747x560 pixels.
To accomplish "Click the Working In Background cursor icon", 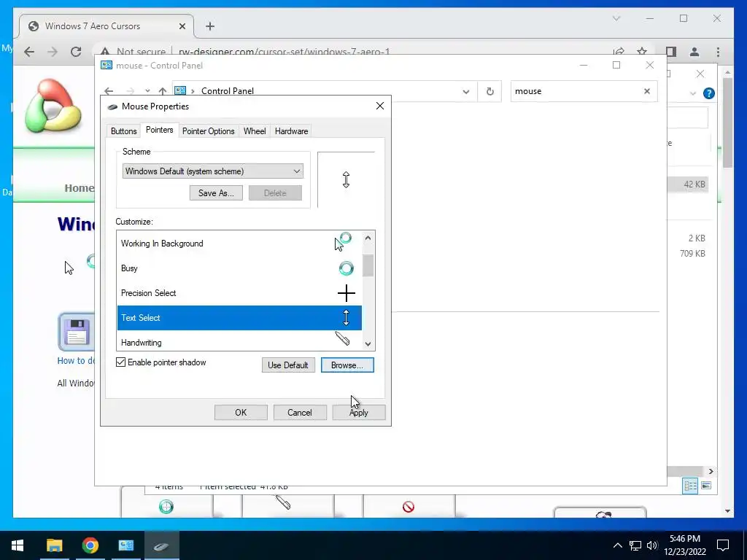I will (x=343, y=241).
